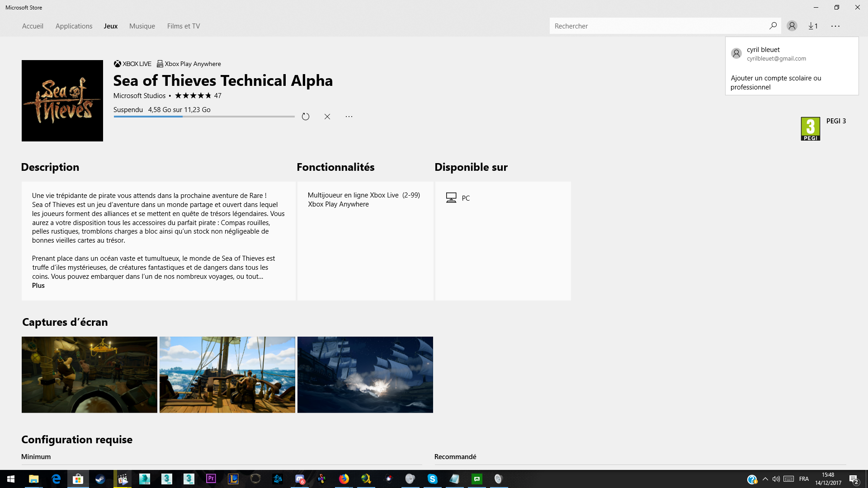Open more options next to download progress bar
The width and height of the screenshot is (868, 488).
point(349,117)
